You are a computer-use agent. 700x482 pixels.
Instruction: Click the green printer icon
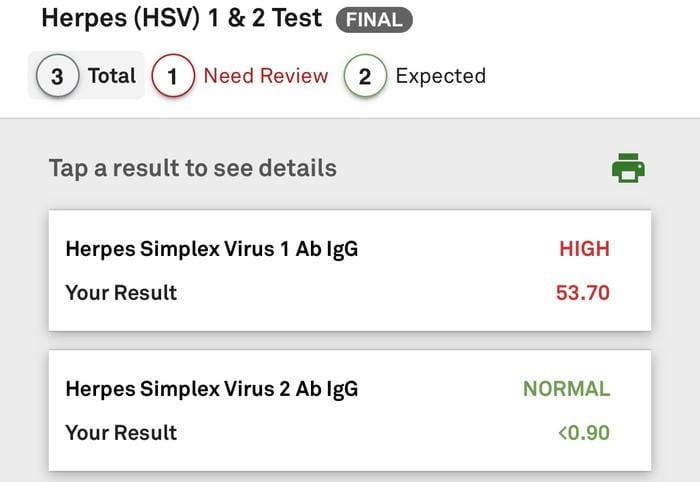point(628,168)
